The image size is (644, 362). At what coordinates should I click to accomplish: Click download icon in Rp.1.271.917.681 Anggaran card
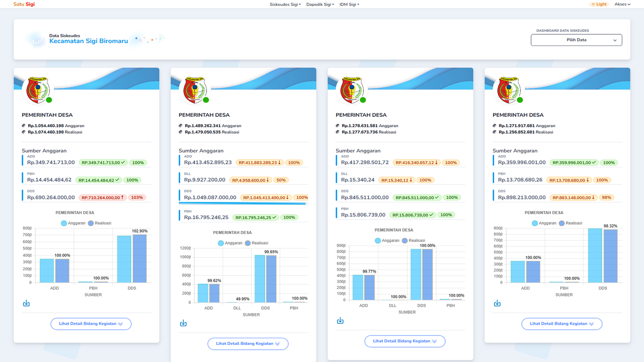tap(497, 303)
